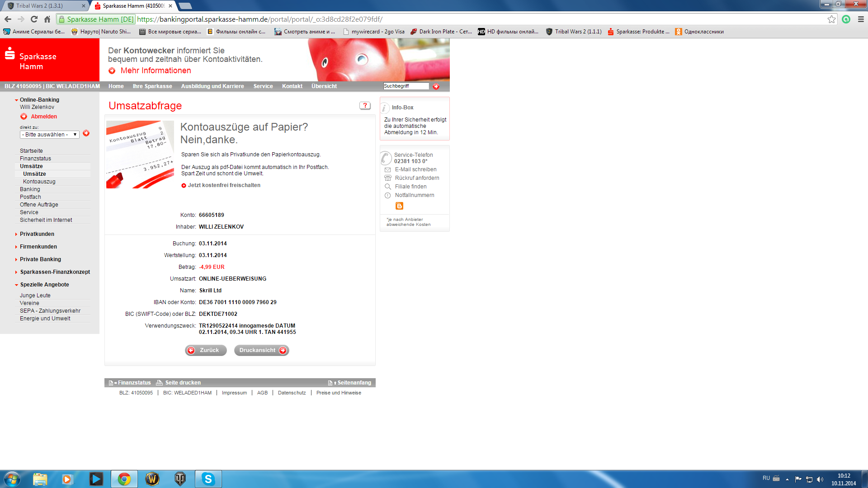Viewport: 868px width, 488px height.
Task: Click the red search submit arrow icon
Action: [436, 86]
